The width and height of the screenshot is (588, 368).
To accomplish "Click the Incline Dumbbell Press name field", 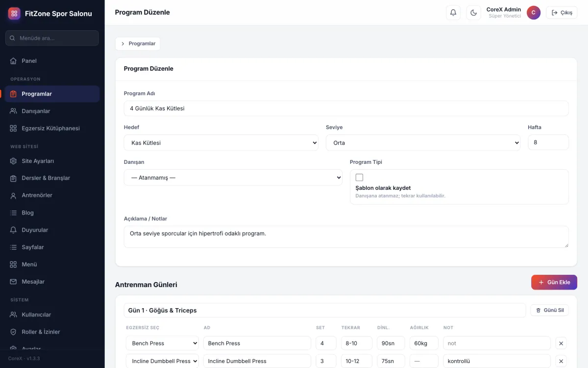I will (x=257, y=361).
